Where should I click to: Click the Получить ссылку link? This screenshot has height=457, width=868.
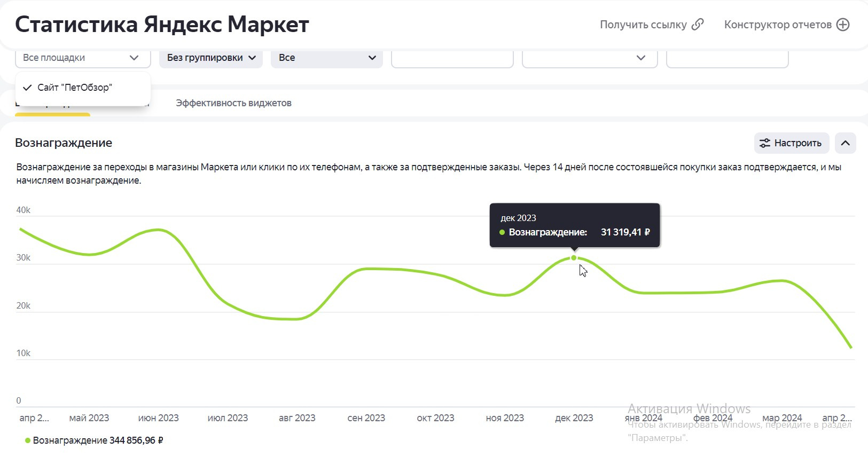pyautogui.click(x=652, y=25)
